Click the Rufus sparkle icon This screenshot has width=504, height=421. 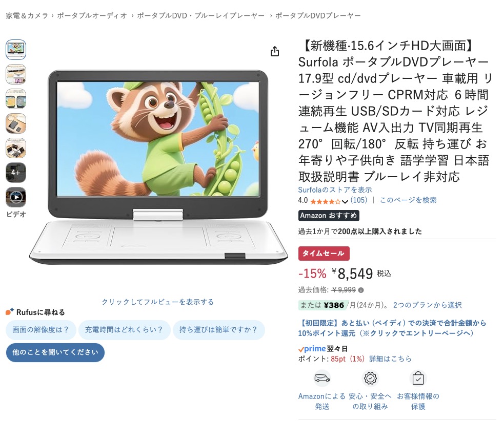click(x=10, y=311)
